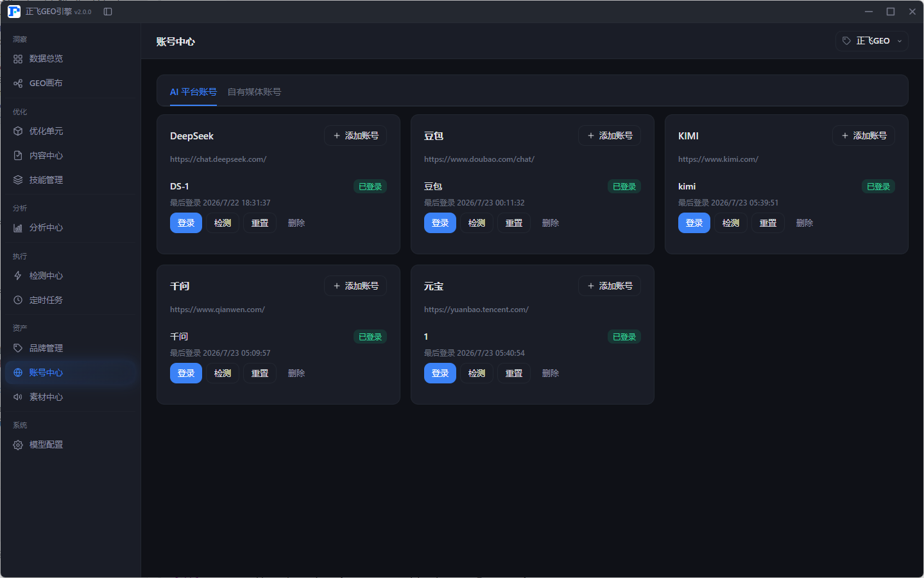Click the https://yuanbao.tencent.com/ URL text
Viewport: 924px width, 578px height.
[x=476, y=310]
